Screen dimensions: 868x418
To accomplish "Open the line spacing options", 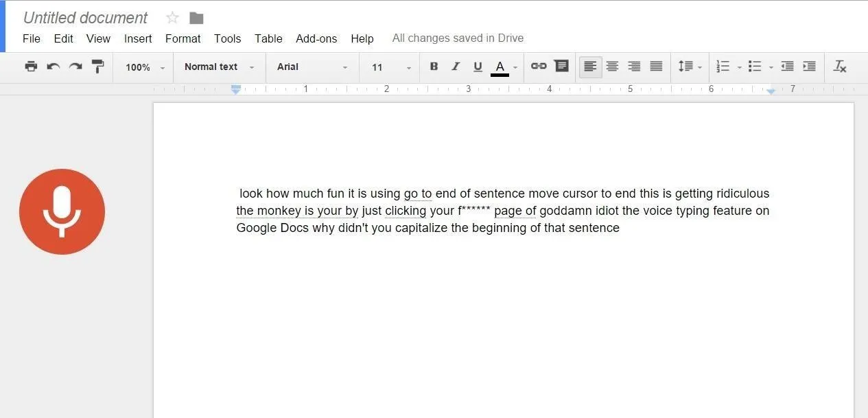I will pos(690,67).
